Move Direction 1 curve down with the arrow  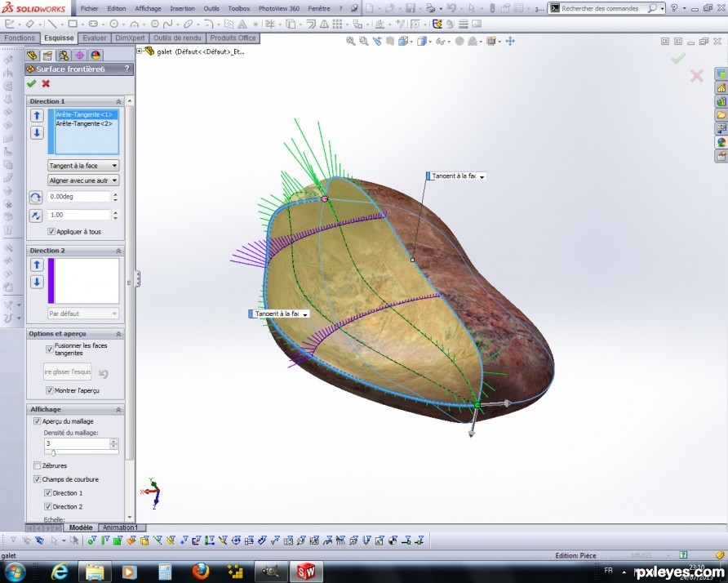38,133
